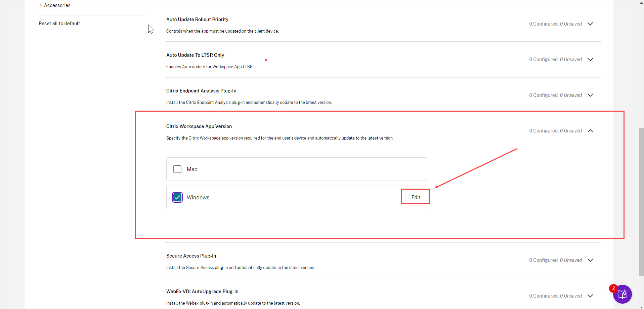Expand the Auto Update Rollout Priority section

590,24
